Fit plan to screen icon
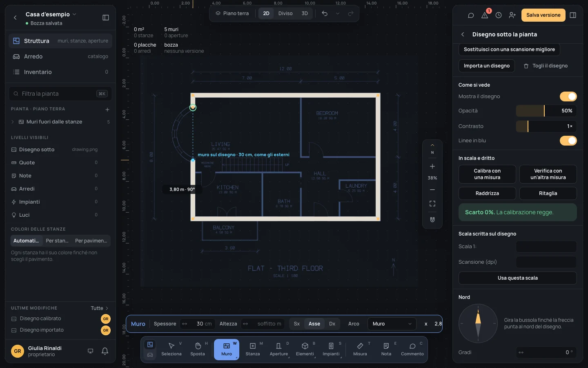588x368 pixels. [x=432, y=204]
